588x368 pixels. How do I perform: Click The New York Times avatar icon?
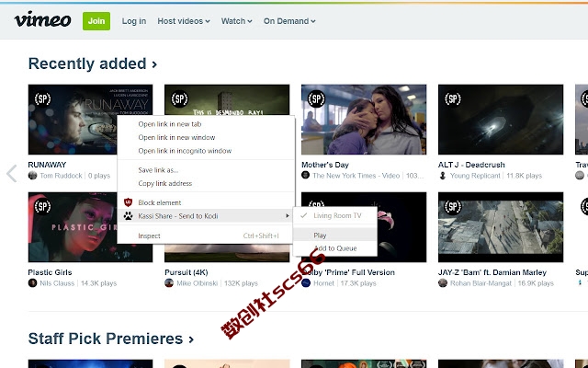[x=306, y=175]
